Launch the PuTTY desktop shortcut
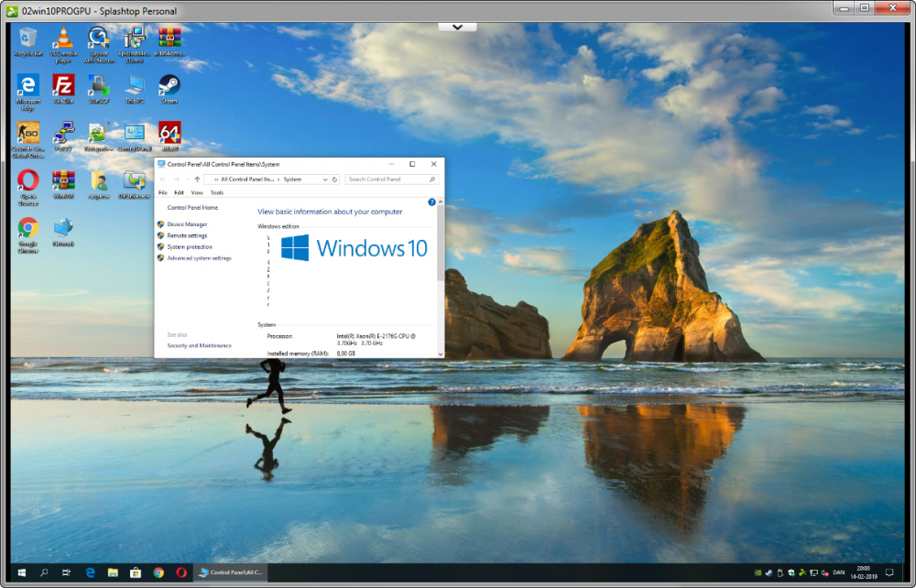Viewport: 916px width, 588px height. pos(63,136)
